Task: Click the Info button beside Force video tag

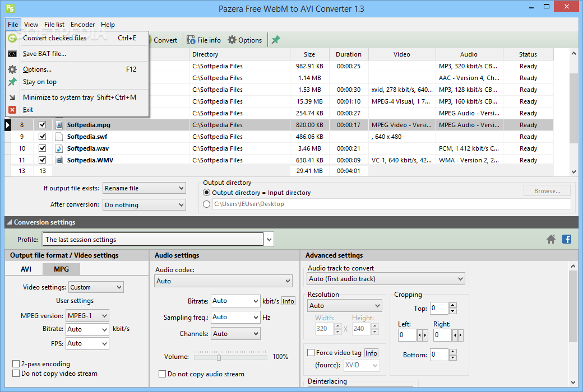Action: 371,353
